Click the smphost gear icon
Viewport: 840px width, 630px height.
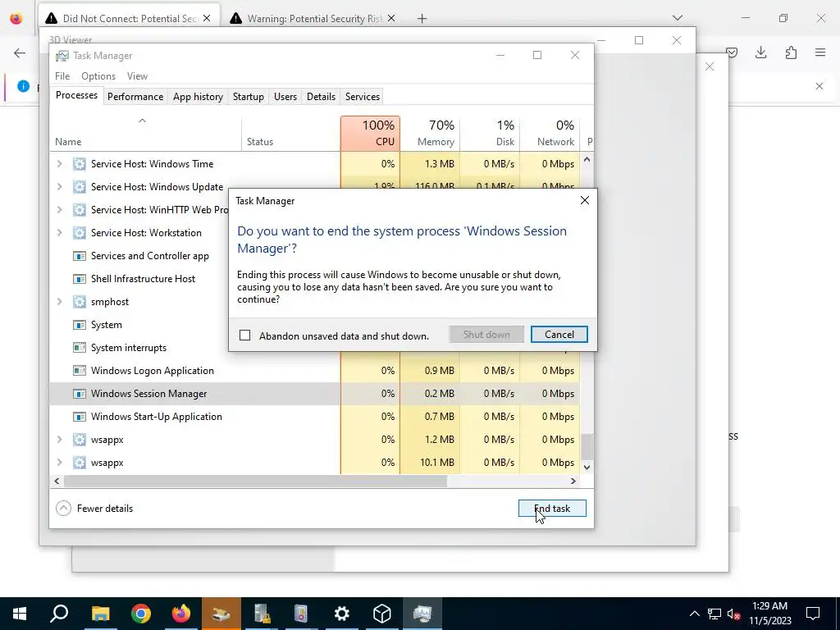pos(80,302)
